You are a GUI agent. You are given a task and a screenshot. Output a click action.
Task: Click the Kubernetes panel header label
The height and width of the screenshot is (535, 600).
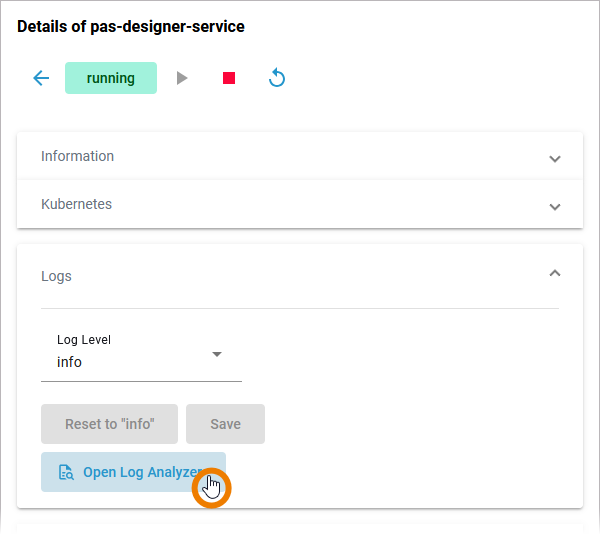pyautogui.click(x=76, y=204)
